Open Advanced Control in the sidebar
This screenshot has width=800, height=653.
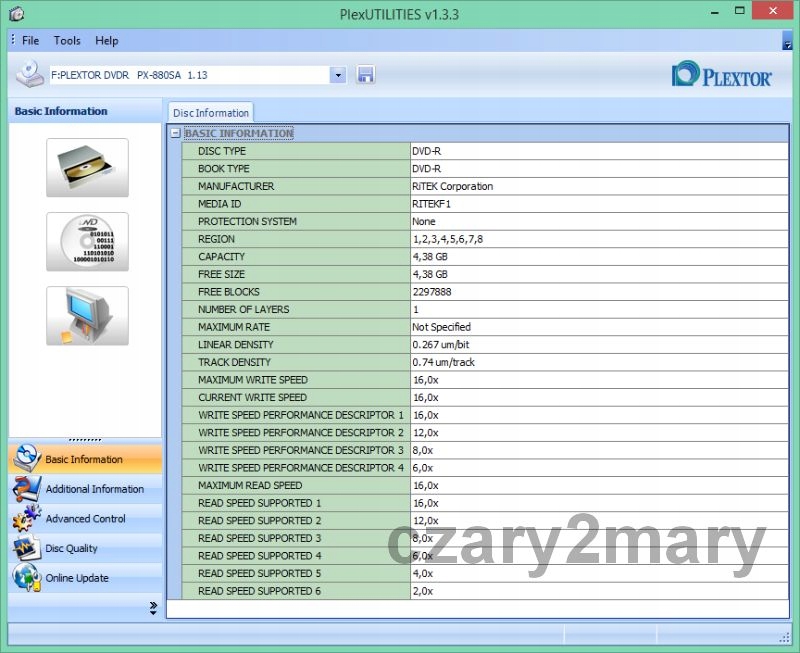click(x=85, y=519)
